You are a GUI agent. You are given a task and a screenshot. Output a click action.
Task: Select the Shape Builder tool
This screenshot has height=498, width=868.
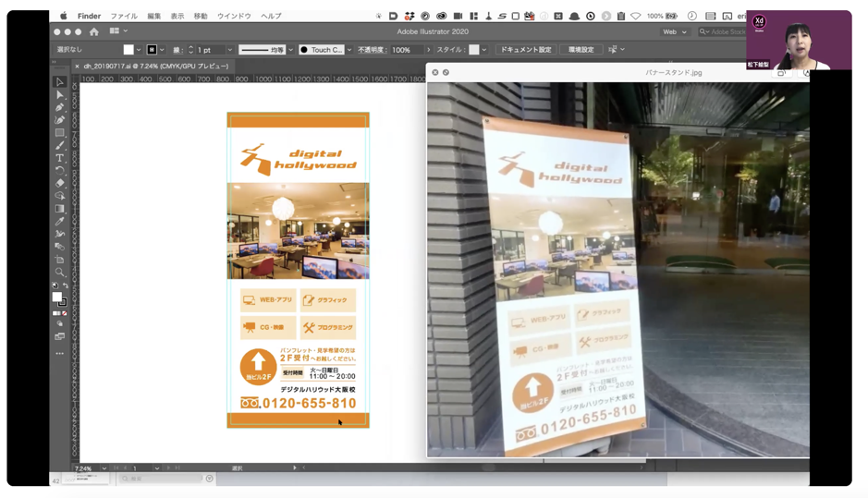[60, 196]
